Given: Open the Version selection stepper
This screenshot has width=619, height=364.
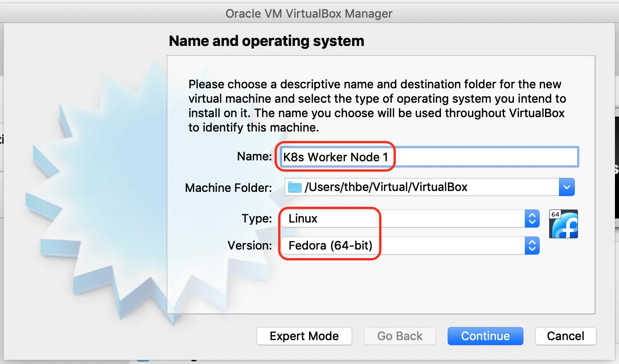Looking at the screenshot, I should (x=532, y=246).
